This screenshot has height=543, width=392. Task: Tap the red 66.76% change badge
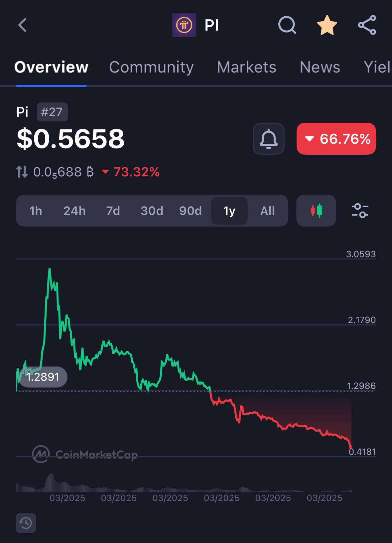coord(336,139)
